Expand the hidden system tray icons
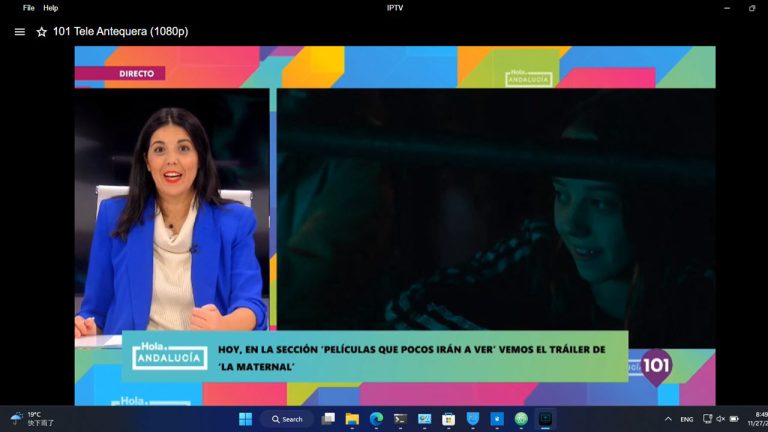The width and height of the screenshot is (768, 432). (x=668, y=419)
